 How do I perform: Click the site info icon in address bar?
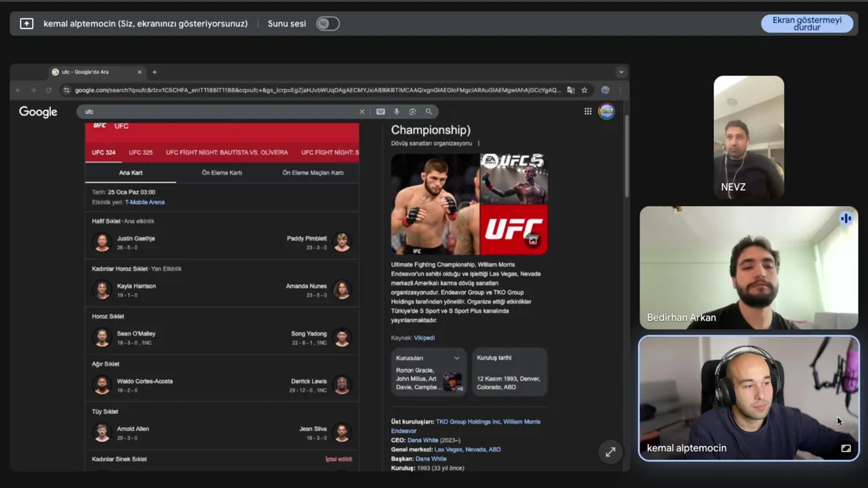pos(66,90)
